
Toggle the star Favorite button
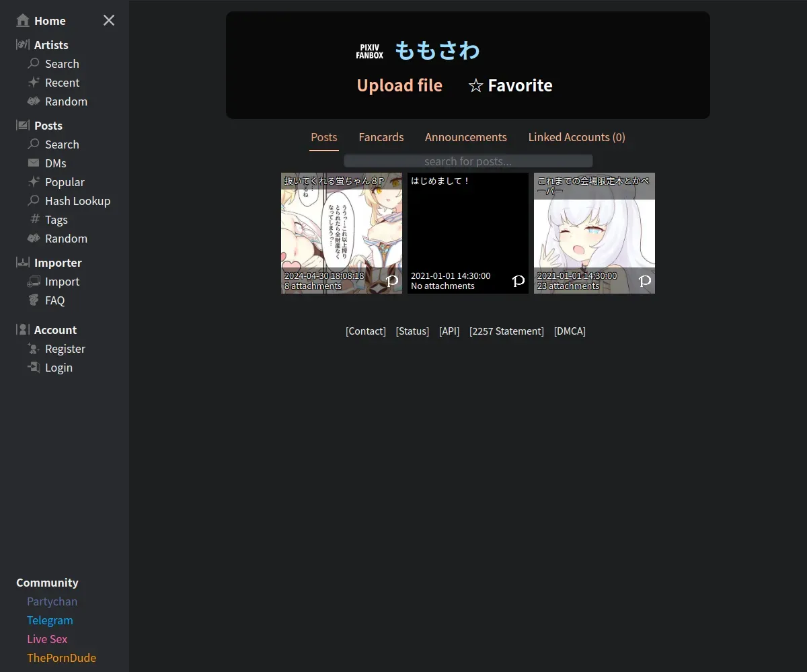[x=510, y=85]
